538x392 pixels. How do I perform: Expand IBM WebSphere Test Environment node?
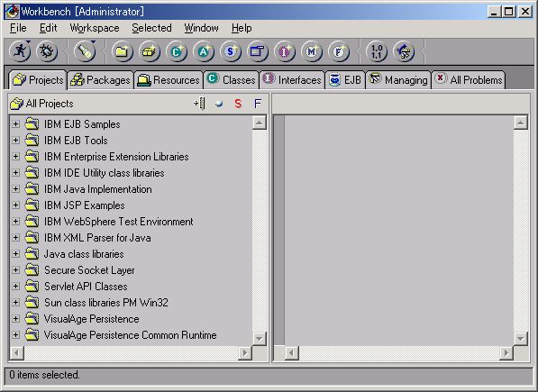tap(16, 221)
